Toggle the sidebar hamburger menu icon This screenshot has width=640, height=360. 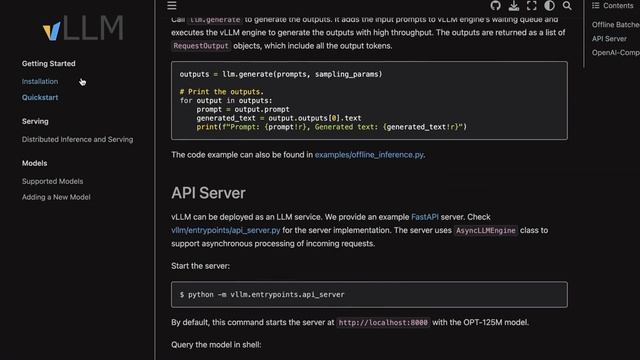[172, 5]
